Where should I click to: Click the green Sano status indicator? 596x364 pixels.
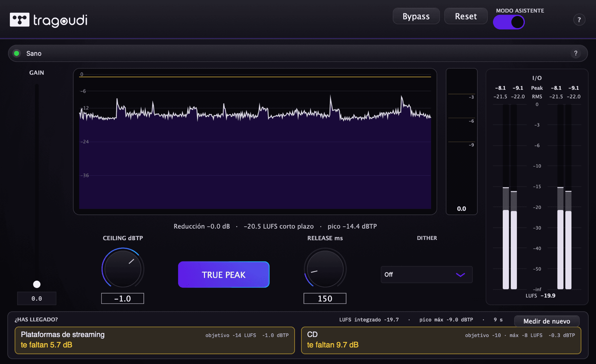tap(17, 53)
